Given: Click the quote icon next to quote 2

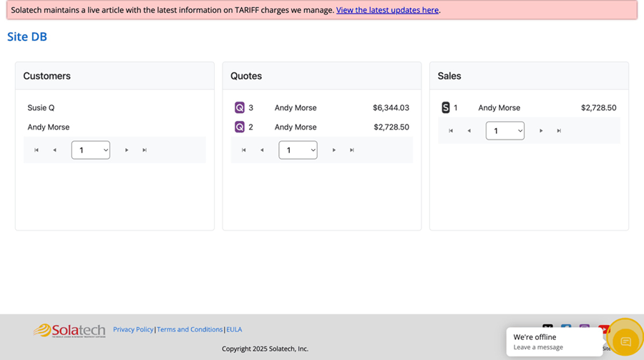Looking at the screenshot, I should point(240,127).
